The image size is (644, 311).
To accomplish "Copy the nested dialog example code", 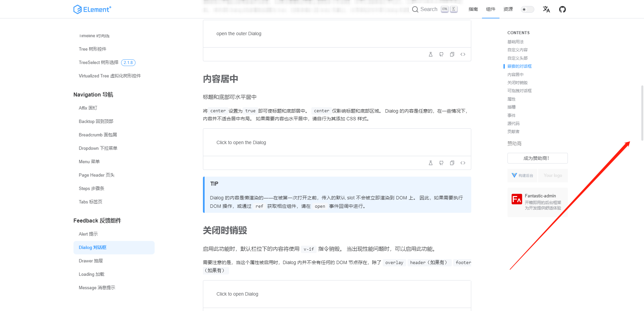I will click(452, 54).
